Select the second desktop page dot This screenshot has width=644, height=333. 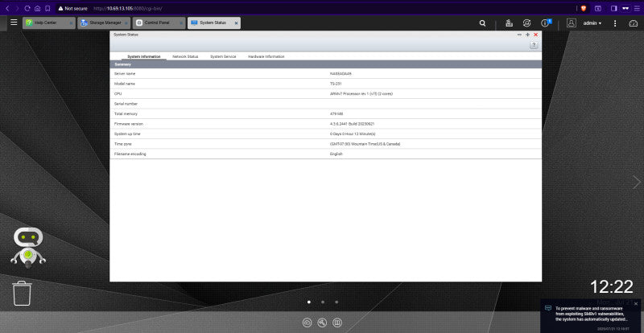point(323,302)
